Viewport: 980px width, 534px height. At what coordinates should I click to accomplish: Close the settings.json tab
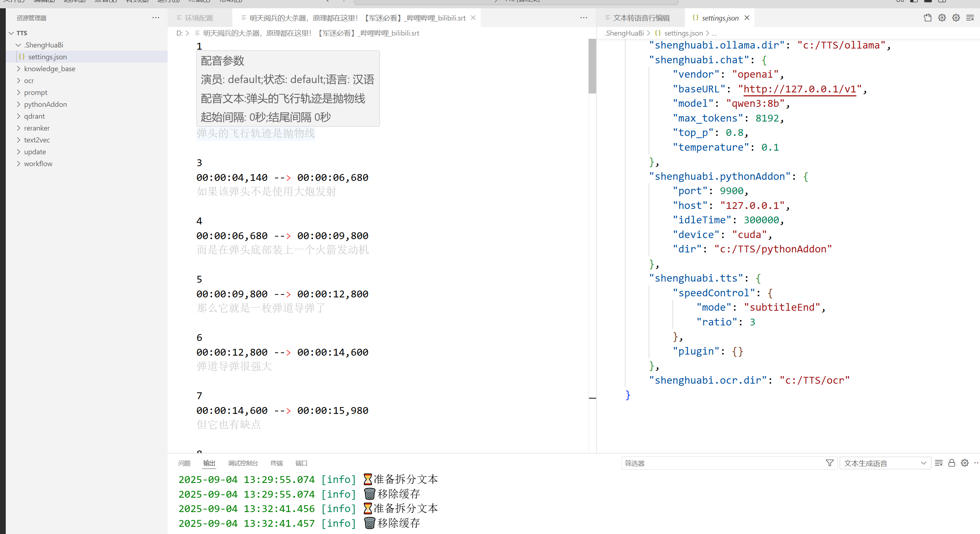[x=747, y=18]
